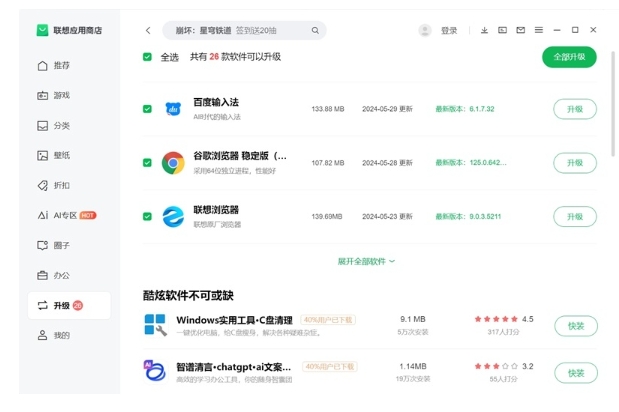Open the 壁纸 sidebar tab
Viewport: 619px width, 412px height.
point(69,155)
